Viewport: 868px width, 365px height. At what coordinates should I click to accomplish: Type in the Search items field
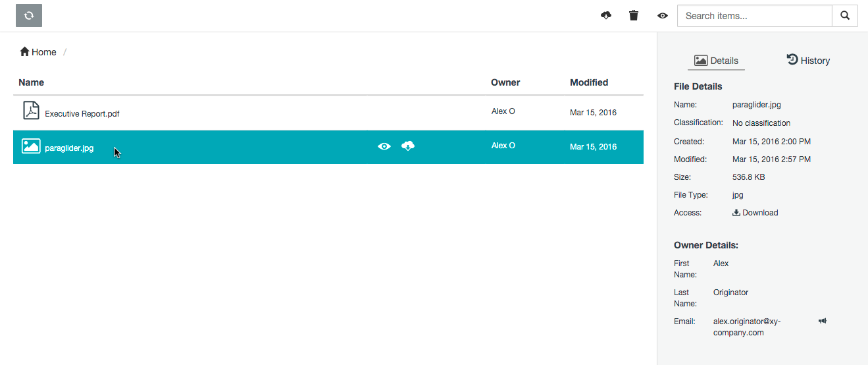(x=754, y=16)
